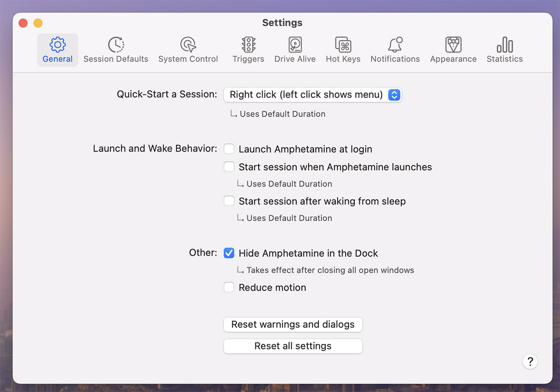Screen dimensions: 560x392
Task: Click the Statistics tab label
Action: [504, 59]
